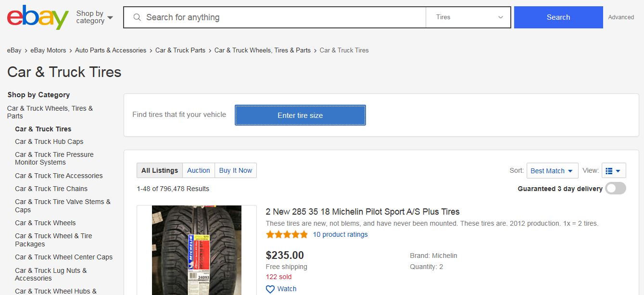Screen dimensions: 644x295
Task: Click the magnifier icon in search box
Action: pos(137,17)
